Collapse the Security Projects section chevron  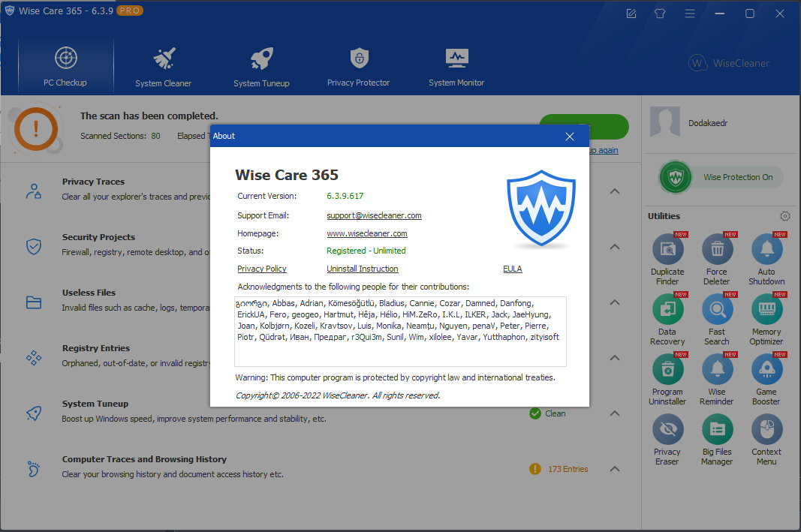615,247
